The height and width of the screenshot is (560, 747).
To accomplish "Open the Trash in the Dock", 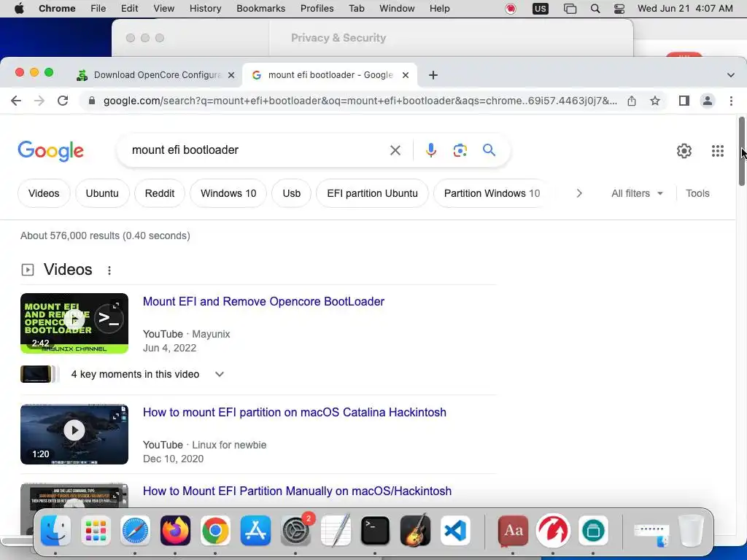I will (x=692, y=531).
